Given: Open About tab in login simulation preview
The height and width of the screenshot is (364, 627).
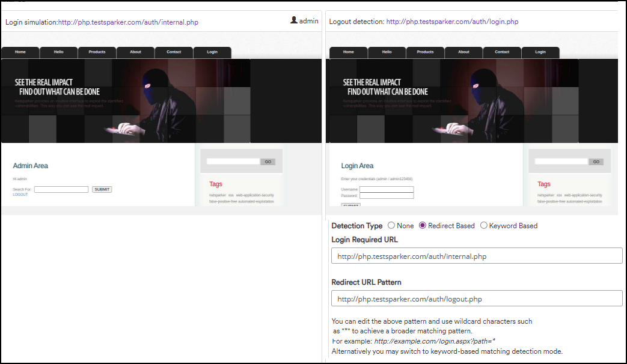Looking at the screenshot, I should click(x=135, y=52).
